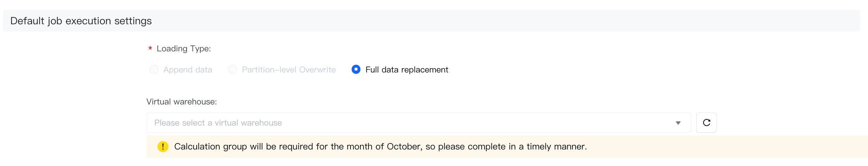Click the blank area right of the section title
Screen dimensions: 868x166
493,21
